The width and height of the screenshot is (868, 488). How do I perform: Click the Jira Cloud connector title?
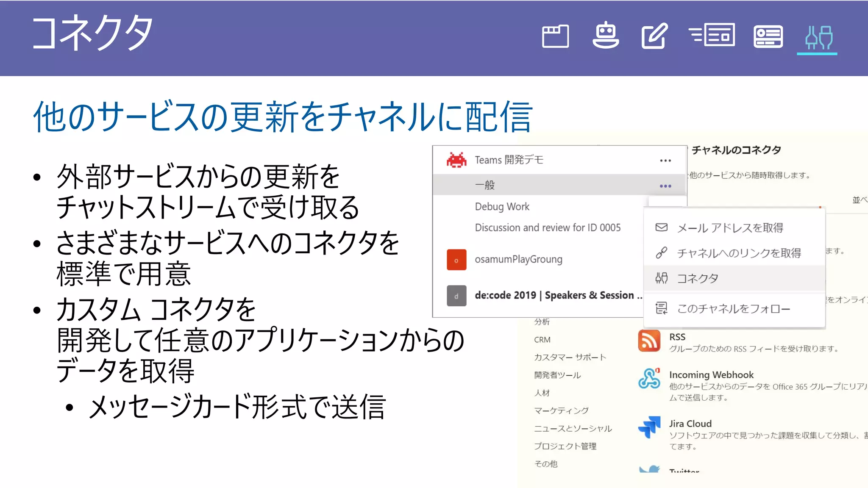pos(690,424)
